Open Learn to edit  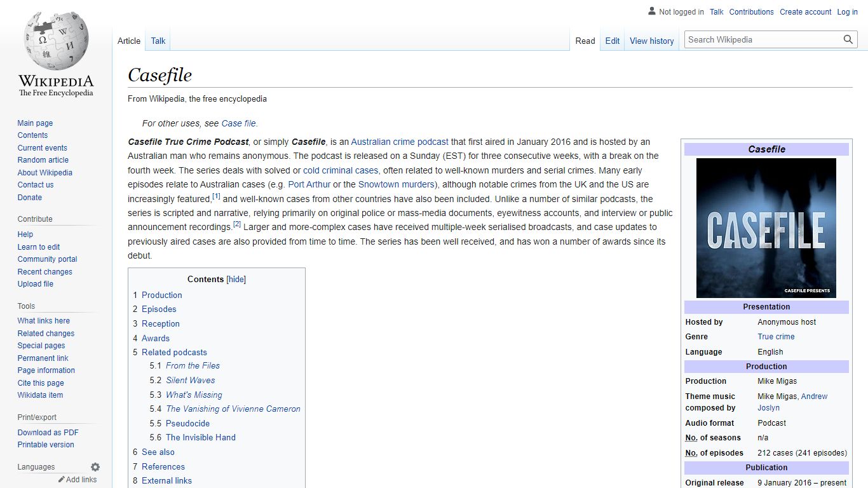pos(39,247)
